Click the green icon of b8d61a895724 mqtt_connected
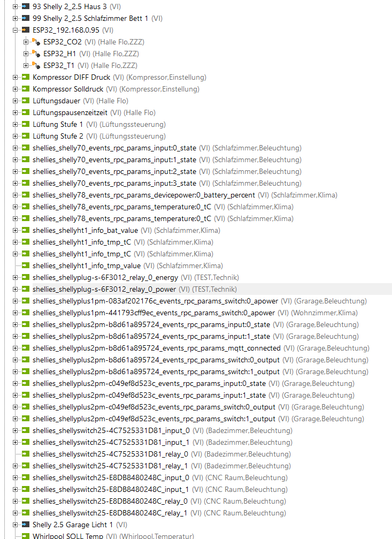This screenshot has height=539, width=392. pos(26,348)
